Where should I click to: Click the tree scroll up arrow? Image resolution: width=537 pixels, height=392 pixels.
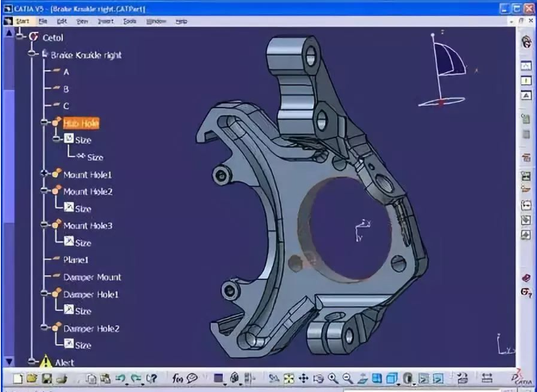pos(10,33)
